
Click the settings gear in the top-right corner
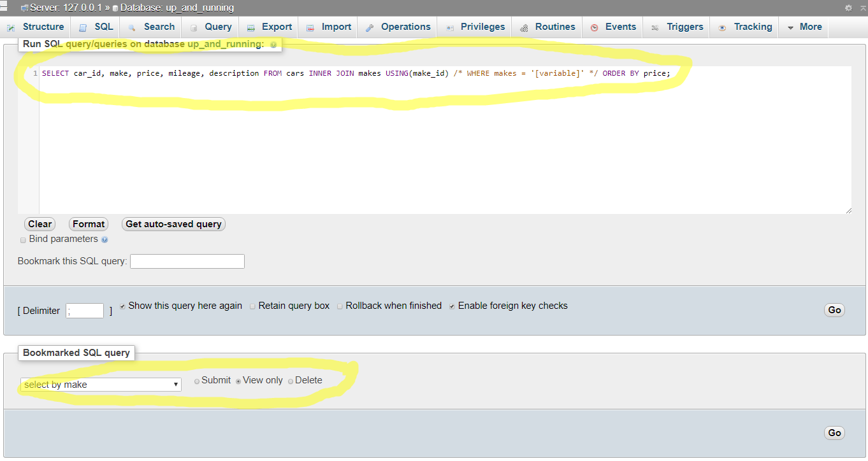[848, 6]
